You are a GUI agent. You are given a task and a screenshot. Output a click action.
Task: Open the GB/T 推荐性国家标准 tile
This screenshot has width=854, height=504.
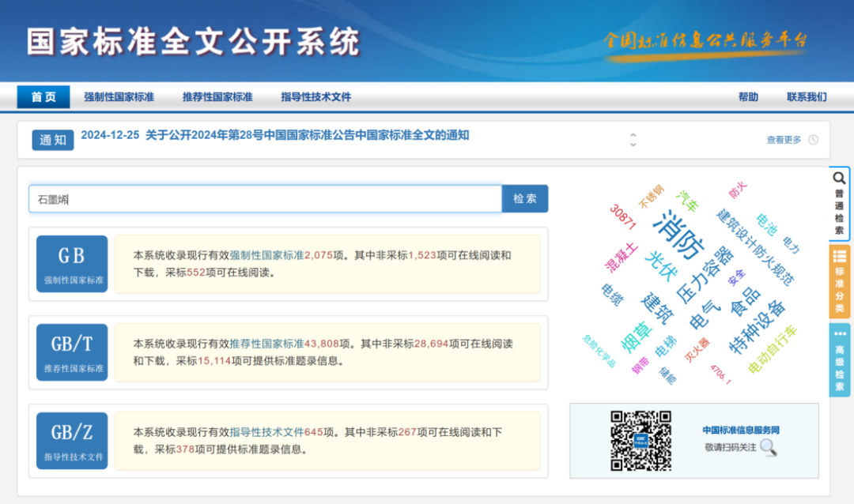click(72, 352)
